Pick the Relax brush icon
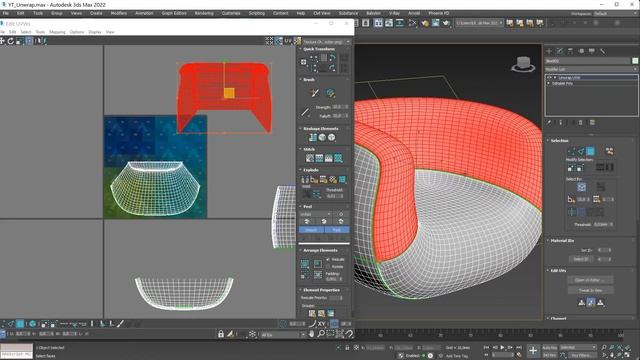This screenshot has width=640, height=360. (x=331, y=93)
